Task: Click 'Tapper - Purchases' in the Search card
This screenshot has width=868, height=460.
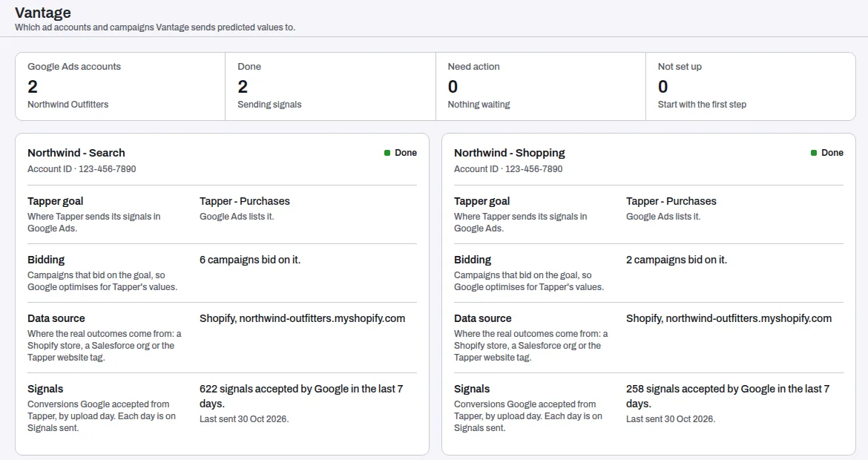Action: (x=245, y=201)
